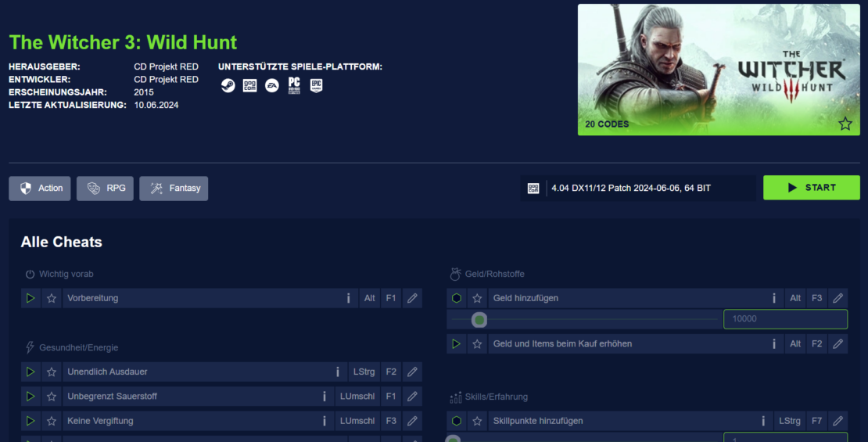The width and height of the screenshot is (868, 442).
Task: Click the PC DVD-ROM platform icon
Action: click(x=294, y=85)
